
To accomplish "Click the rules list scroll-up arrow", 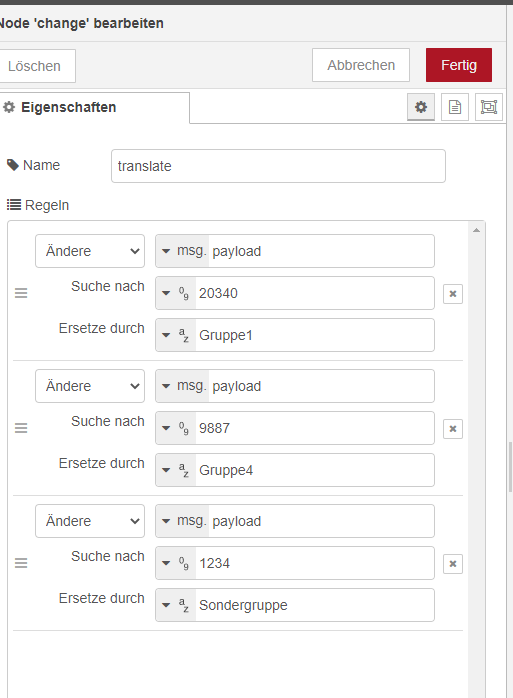I will click(476, 230).
